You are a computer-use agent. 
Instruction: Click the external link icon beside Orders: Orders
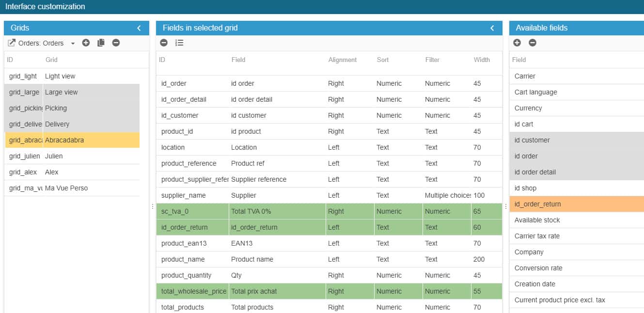click(12, 43)
